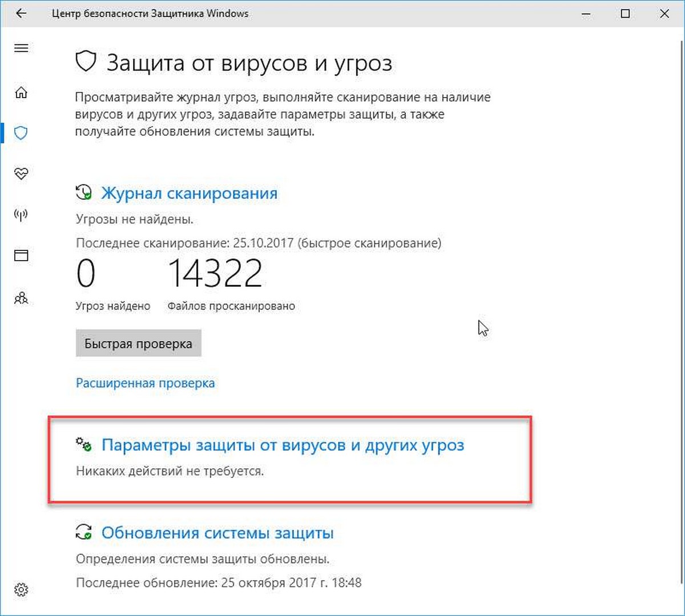
Task: Open family options people icon
Action: tap(21, 298)
